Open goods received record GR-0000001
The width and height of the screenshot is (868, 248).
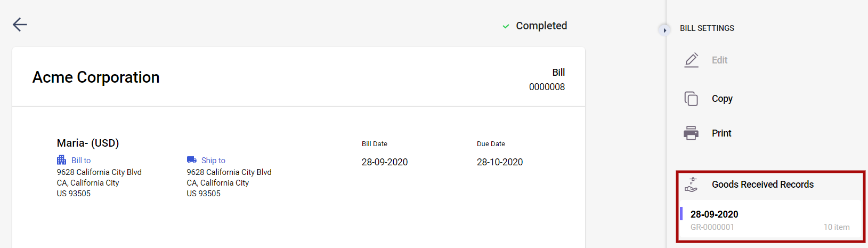tap(770, 220)
